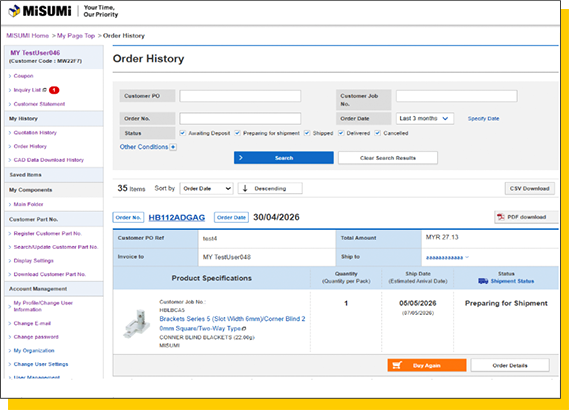The width and height of the screenshot is (569, 410).
Task: Click the Customer PO input field
Action: pos(240,96)
